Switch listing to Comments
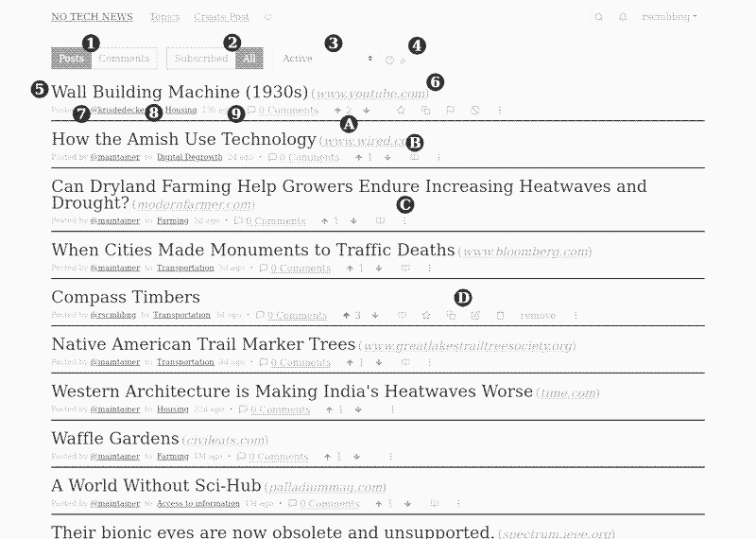The height and width of the screenshot is (539, 756). point(124,59)
